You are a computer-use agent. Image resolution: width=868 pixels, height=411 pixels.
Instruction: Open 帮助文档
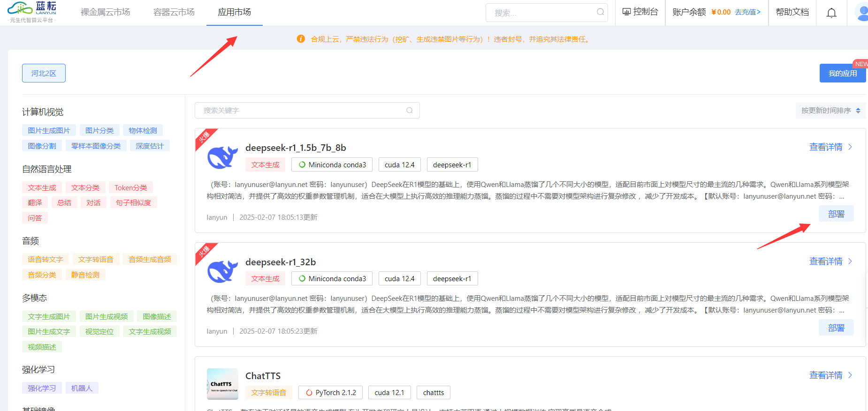coord(792,12)
